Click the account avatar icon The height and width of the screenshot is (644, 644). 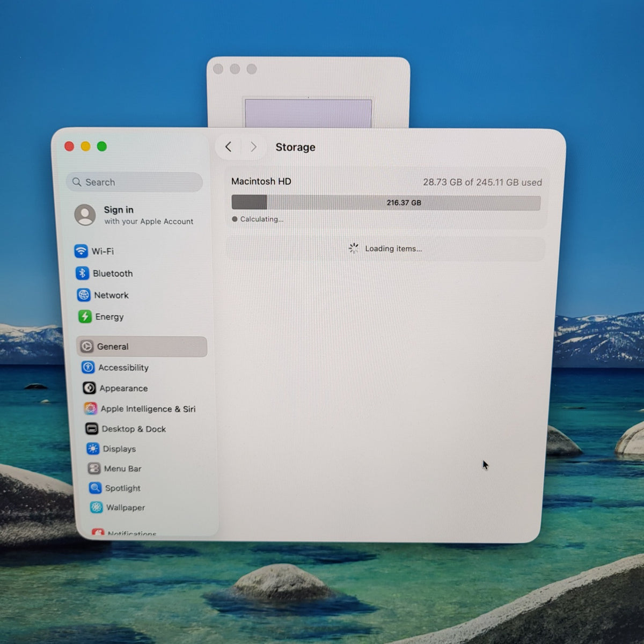(85, 215)
